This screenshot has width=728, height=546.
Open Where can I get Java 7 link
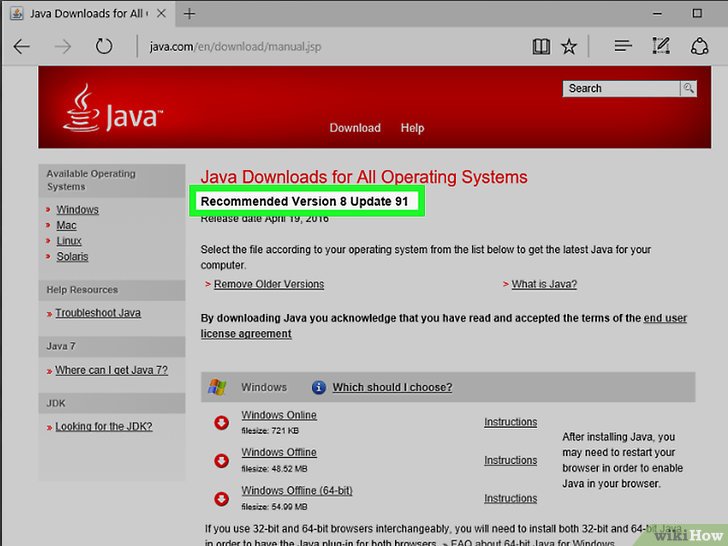111,370
